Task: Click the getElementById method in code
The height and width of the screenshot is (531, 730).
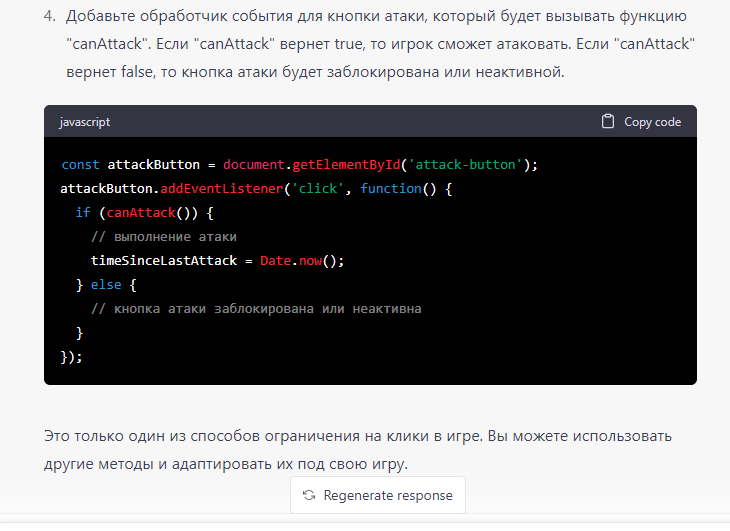Action: pyautogui.click(x=346, y=165)
